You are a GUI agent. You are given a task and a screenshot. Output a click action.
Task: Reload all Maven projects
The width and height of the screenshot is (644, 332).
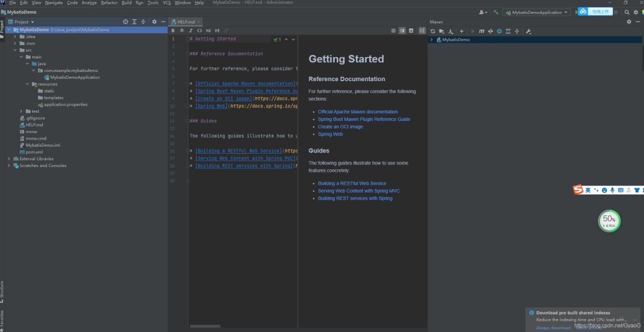pos(433,31)
